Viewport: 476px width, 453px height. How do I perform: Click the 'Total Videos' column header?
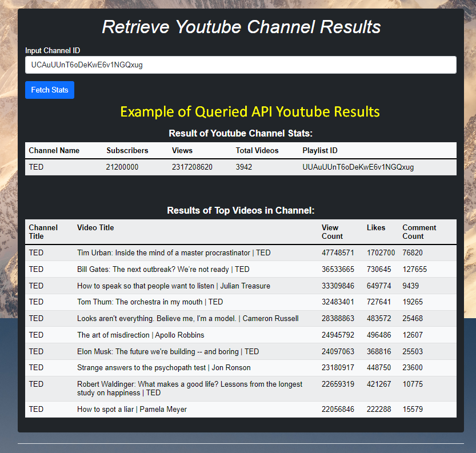tap(257, 150)
